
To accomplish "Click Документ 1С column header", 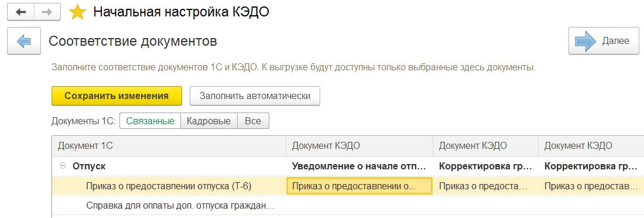I will pos(169,145).
